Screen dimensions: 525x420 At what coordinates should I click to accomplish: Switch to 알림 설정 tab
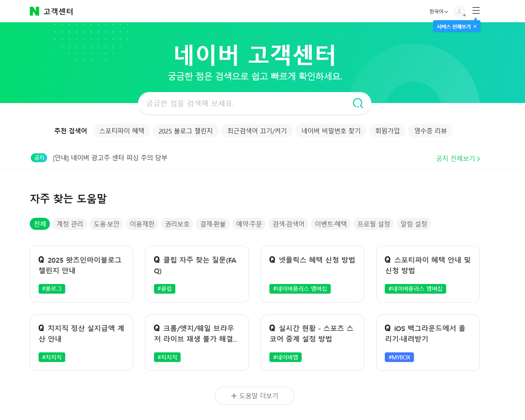[x=414, y=224]
